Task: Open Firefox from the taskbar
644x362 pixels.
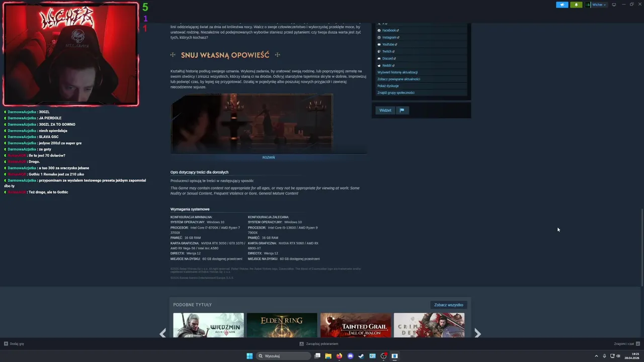Action: tap(339, 356)
